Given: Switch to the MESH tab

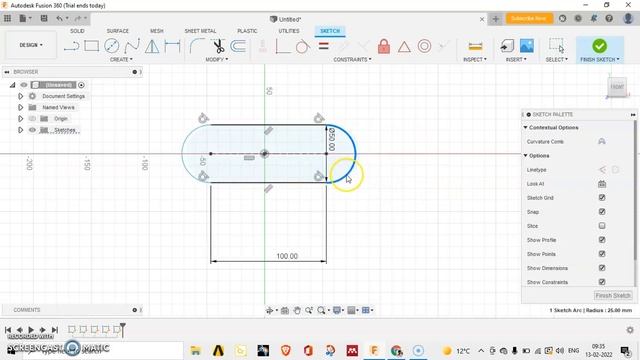Looking at the screenshot, I should [157, 31].
